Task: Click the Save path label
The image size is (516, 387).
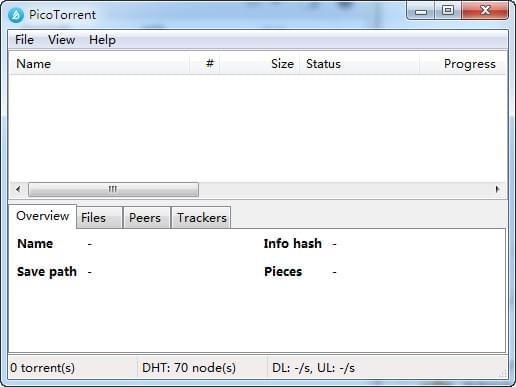Action: (47, 272)
